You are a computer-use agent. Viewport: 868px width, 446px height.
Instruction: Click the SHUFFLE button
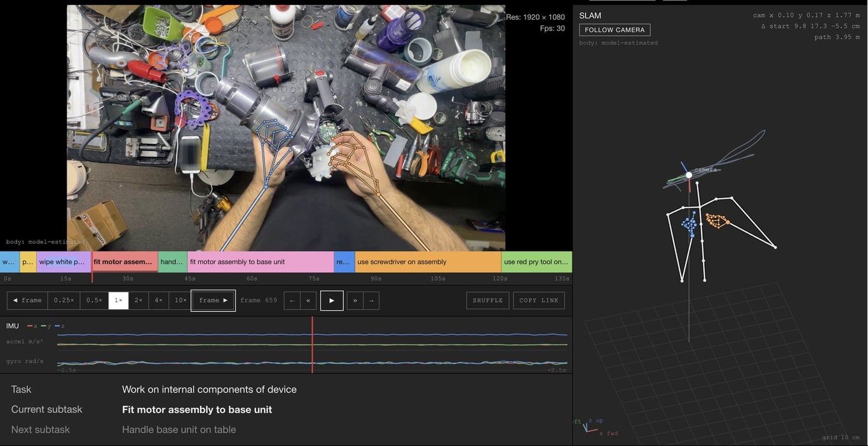pos(488,301)
